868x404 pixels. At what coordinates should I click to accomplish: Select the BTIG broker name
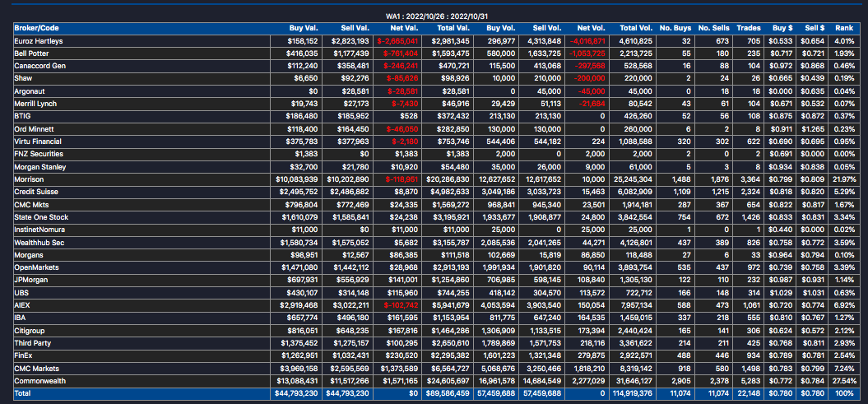point(22,116)
